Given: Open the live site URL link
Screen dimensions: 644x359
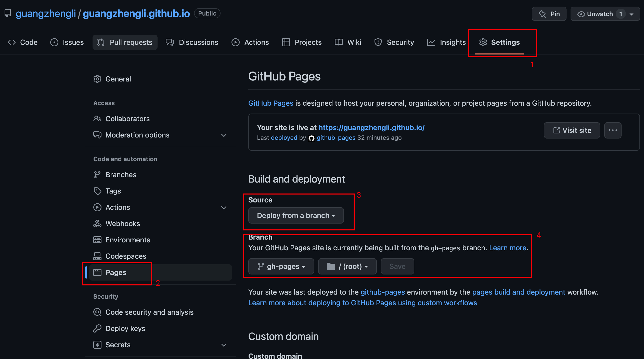Looking at the screenshot, I should pos(371,128).
